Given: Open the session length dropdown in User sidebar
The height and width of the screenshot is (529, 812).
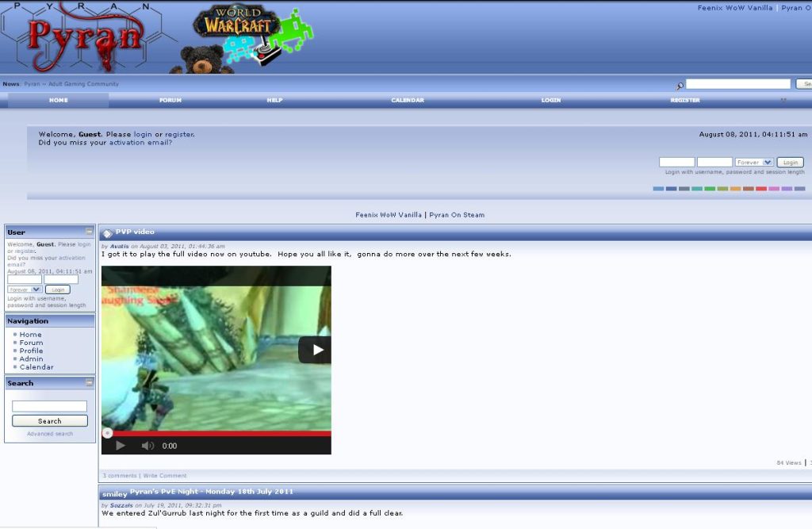Looking at the screenshot, I should [x=25, y=289].
